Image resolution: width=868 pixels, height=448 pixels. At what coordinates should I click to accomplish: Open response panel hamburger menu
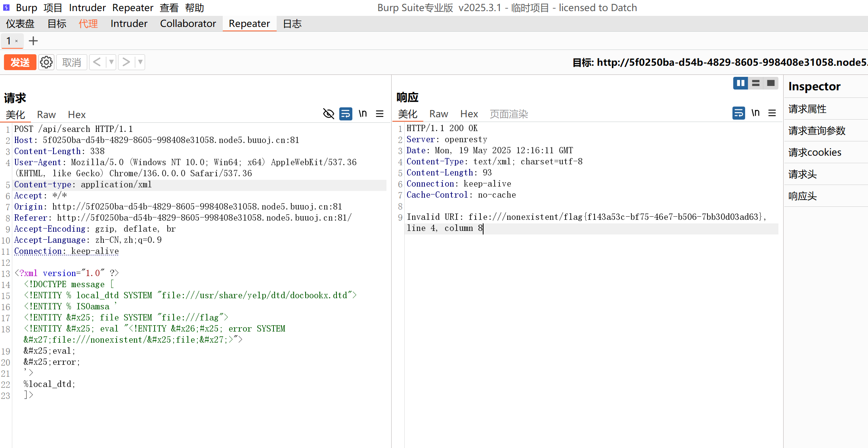[772, 113]
